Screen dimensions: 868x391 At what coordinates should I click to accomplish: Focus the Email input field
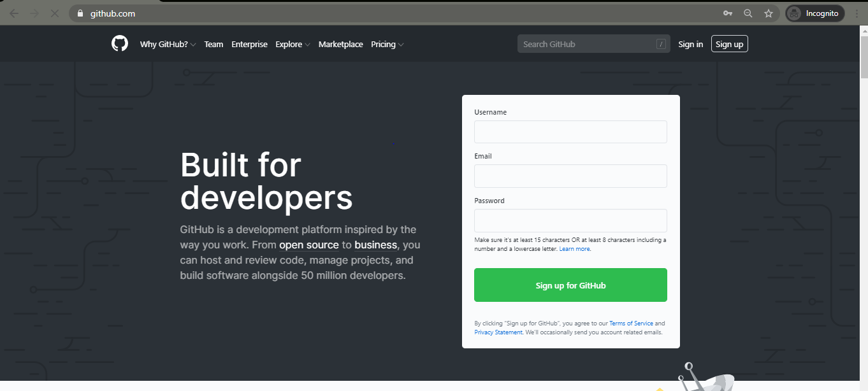click(x=570, y=176)
